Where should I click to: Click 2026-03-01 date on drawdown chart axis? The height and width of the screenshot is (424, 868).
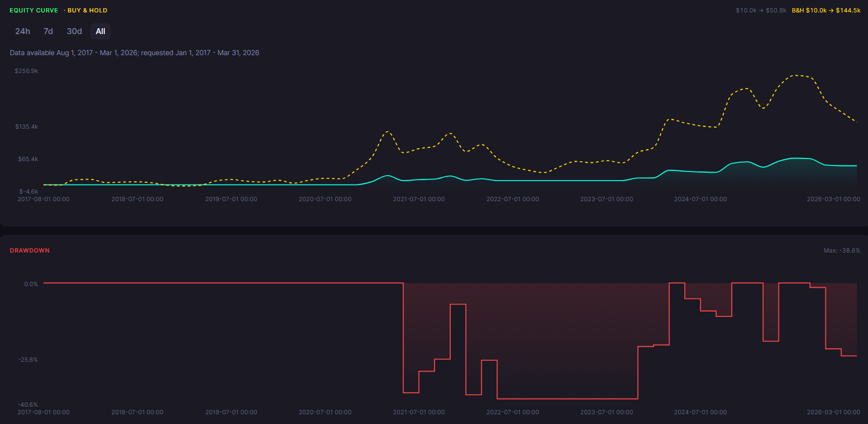tap(833, 412)
